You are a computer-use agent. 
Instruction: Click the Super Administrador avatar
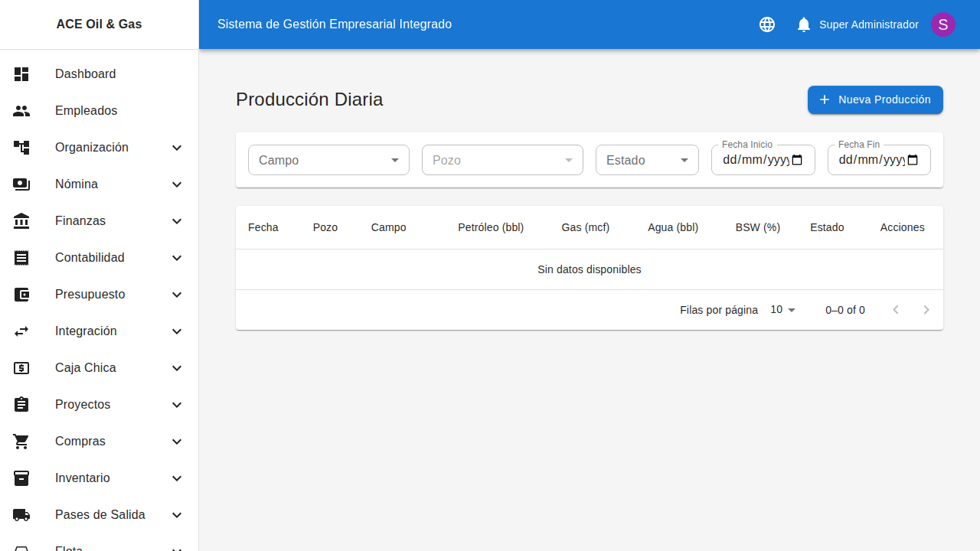tap(942, 24)
